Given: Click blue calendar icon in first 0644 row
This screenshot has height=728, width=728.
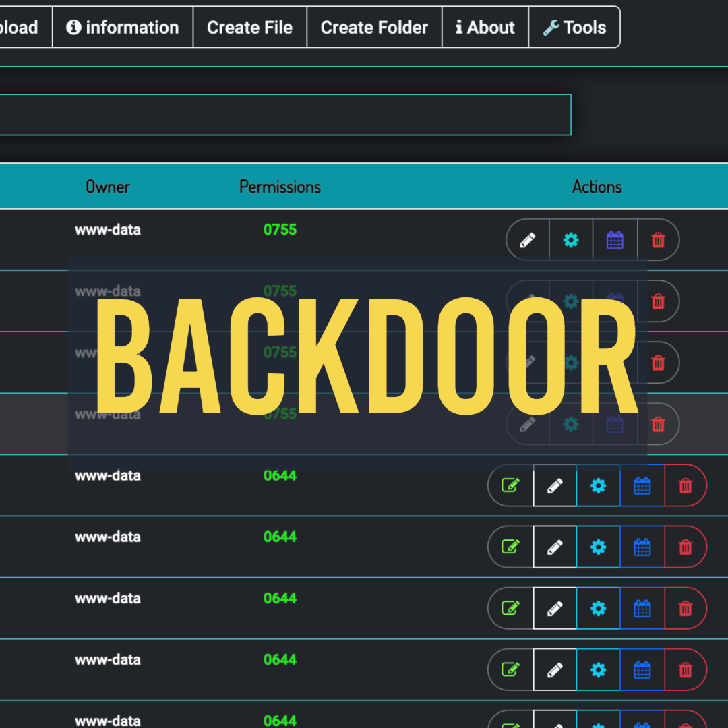Looking at the screenshot, I should pos(642,485).
